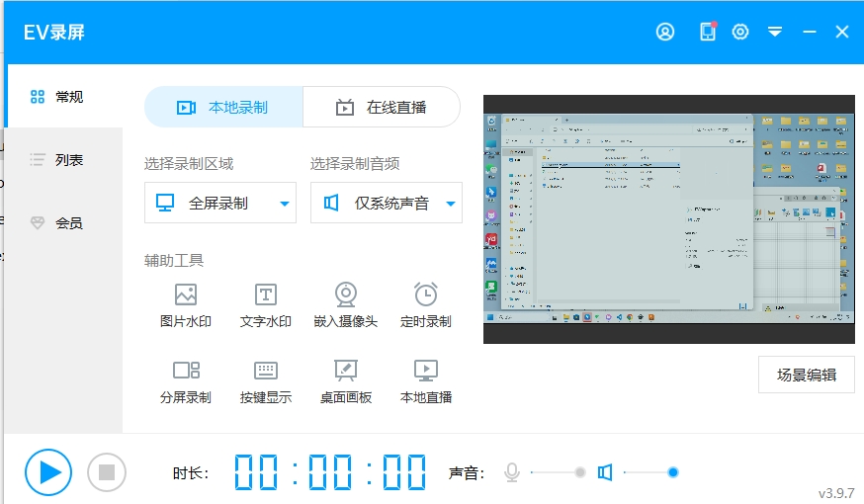The height and width of the screenshot is (504, 864).
Task: Open the 嵌入摄像头 webcam tool
Action: [345, 305]
